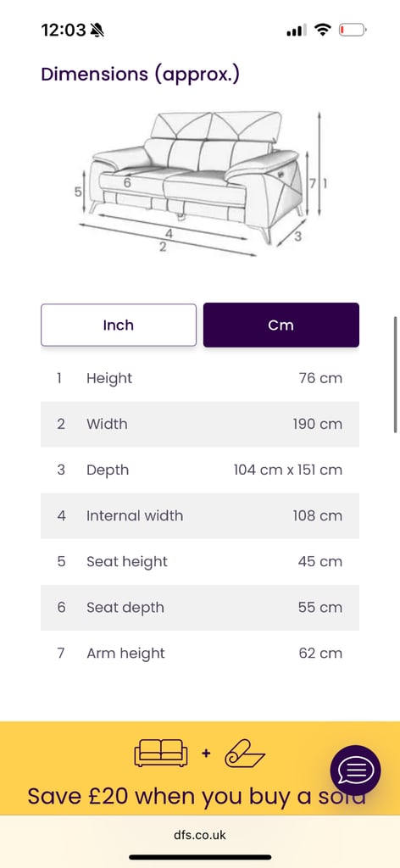
Task: Switch measurements to Cm
Action: [x=281, y=325]
